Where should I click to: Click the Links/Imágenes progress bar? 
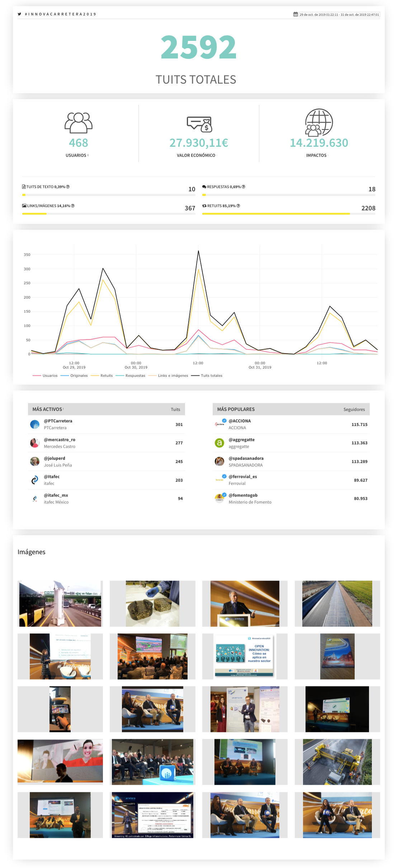[x=109, y=214]
